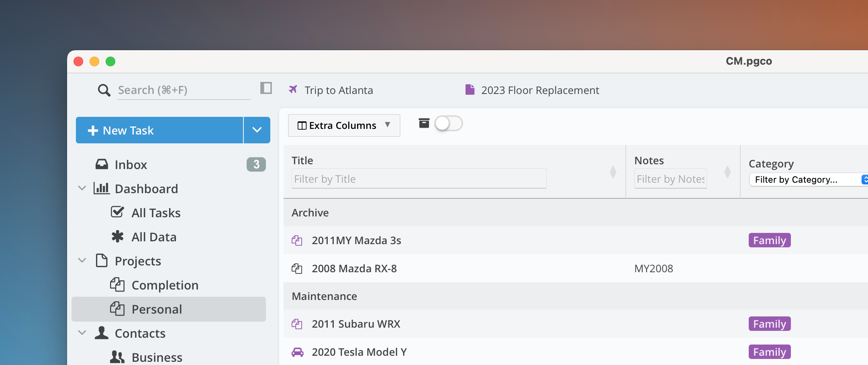Toggle the show archived switch
The width and height of the screenshot is (868, 365).
448,124
